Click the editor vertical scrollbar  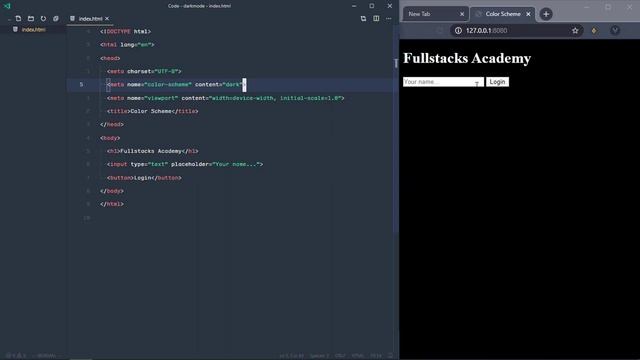(x=396, y=131)
